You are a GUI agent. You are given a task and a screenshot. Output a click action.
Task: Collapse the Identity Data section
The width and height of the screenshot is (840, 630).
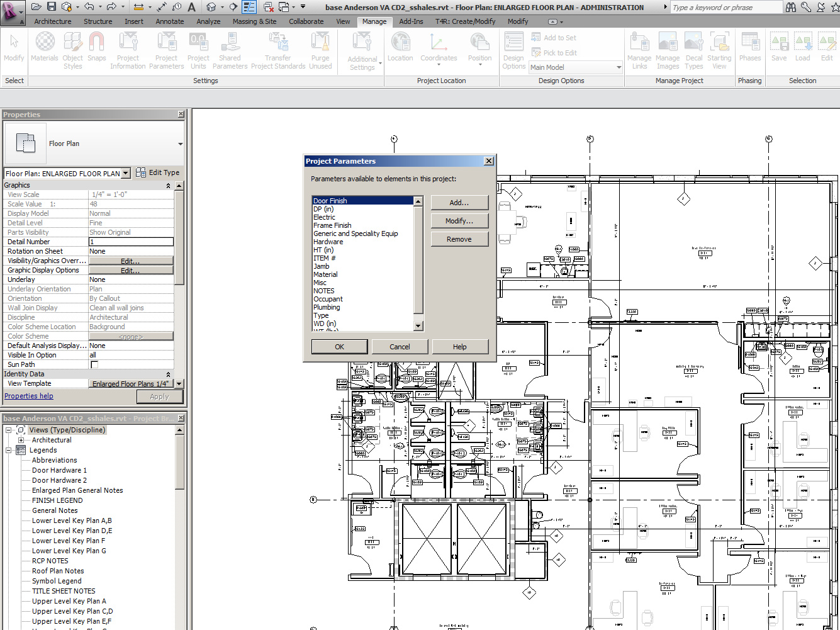168,374
